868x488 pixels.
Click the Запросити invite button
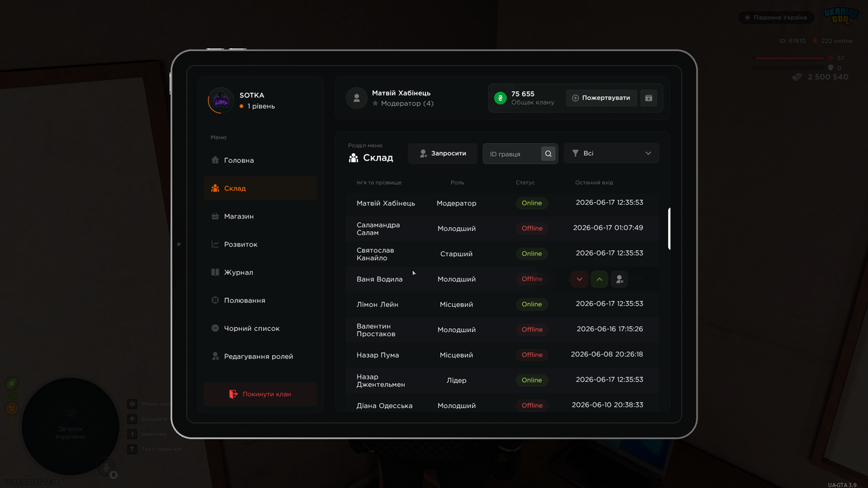(443, 154)
